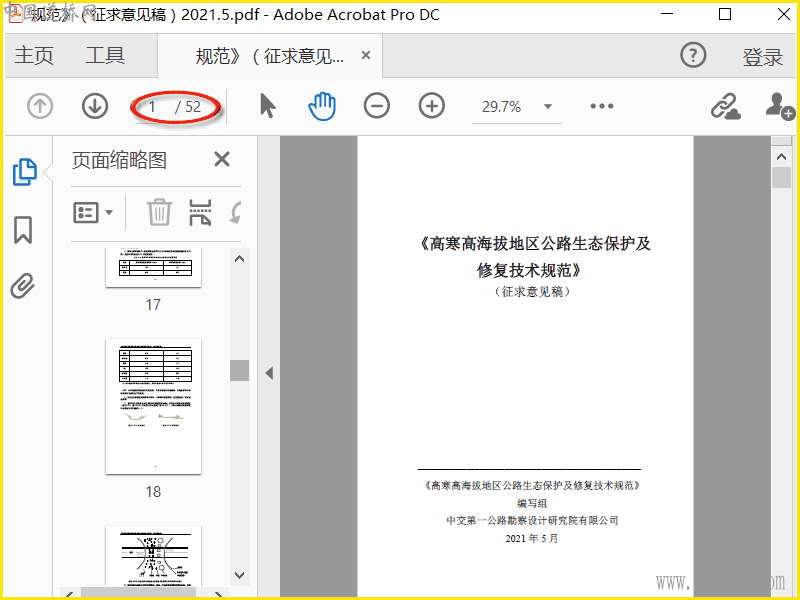Switch to the 主页 tab
The width and height of the screenshot is (800, 600).
click(x=34, y=55)
